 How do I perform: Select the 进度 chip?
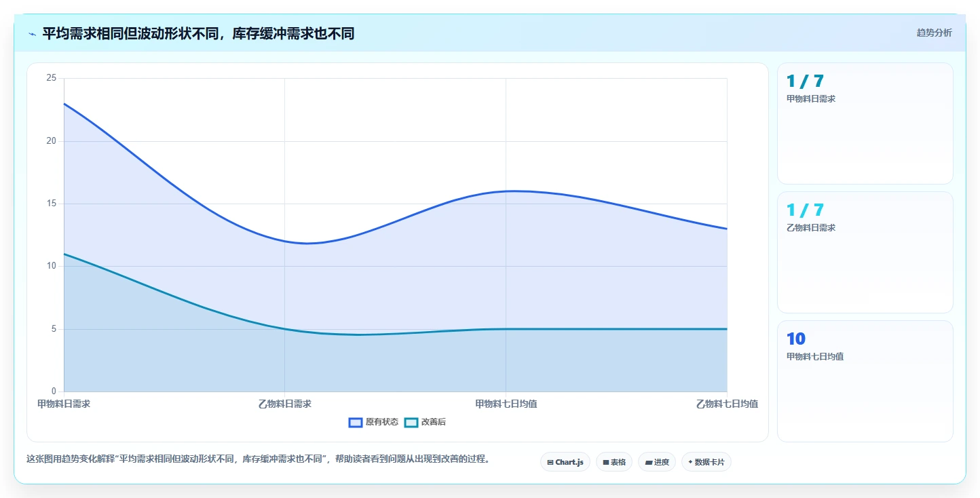(x=657, y=462)
